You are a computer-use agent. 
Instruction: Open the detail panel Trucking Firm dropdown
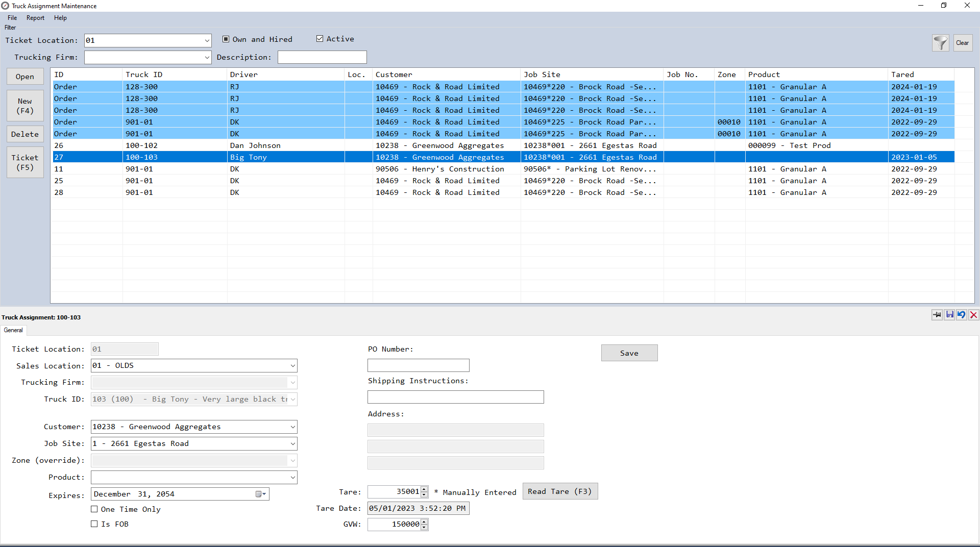[x=293, y=382]
